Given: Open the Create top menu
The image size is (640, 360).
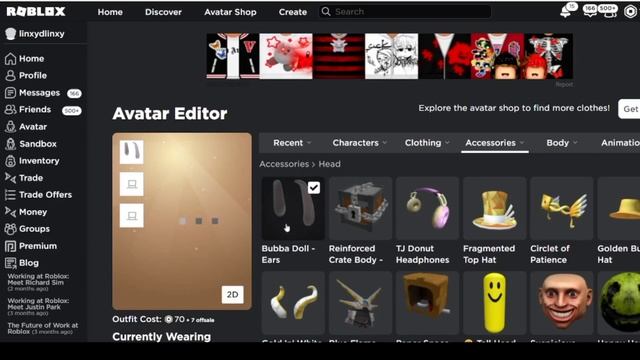Looking at the screenshot, I should click(293, 12).
